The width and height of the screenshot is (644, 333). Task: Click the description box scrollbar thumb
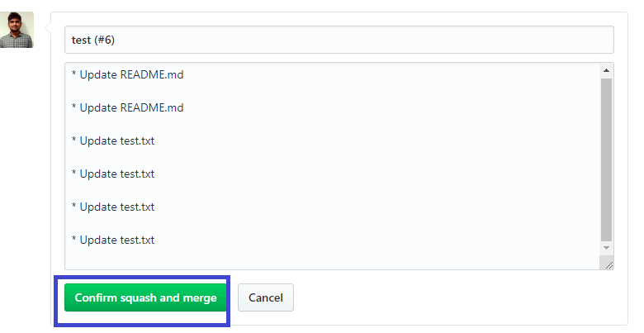607,157
